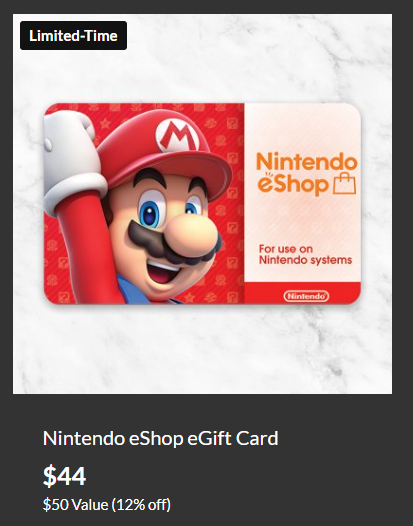Viewport: 413px width, 526px height.
Task: Click the red strip at the card's bottom right
Action: click(x=302, y=293)
